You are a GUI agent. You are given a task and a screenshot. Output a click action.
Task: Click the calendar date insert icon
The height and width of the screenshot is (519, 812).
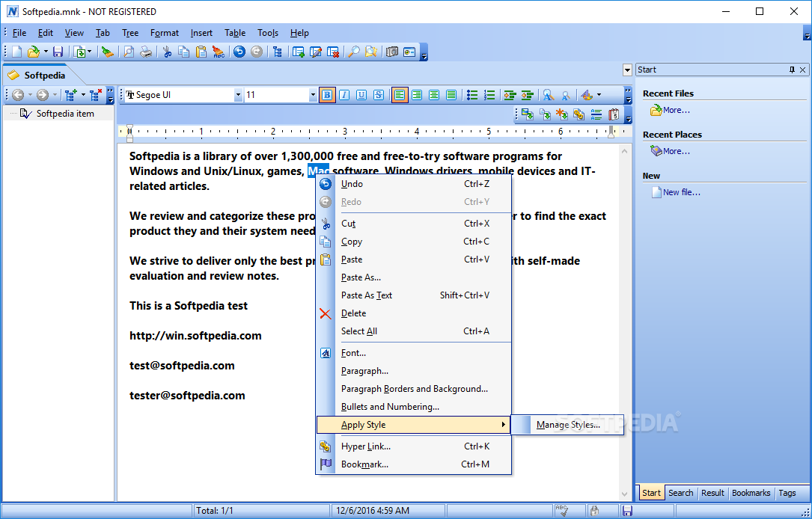pos(614,114)
